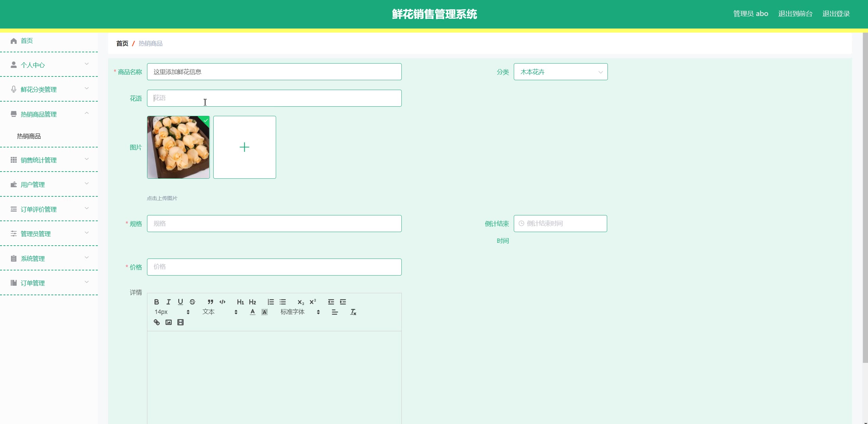The height and width of the screenshot is (424, 868).
Task: Open the text color picker
Action: [x=252, y=312]
